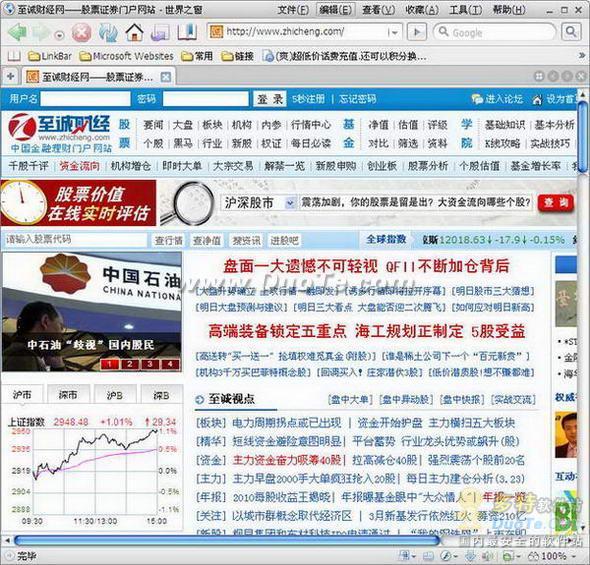Click the red Stop loading icon

point(81,32)
